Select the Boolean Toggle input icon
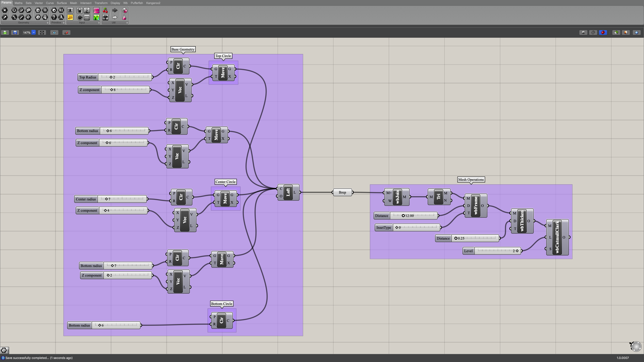 coord(80,10)
